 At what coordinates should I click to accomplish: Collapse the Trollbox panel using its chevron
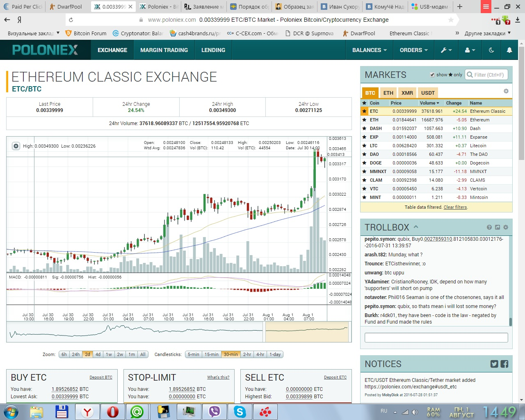tap(416, 227)
